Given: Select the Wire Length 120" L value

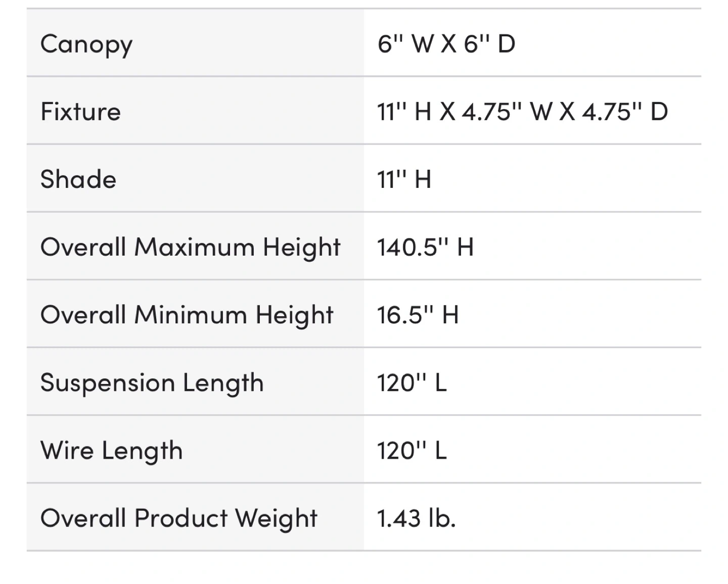Looking at the screenshot, I should [412, 451].
